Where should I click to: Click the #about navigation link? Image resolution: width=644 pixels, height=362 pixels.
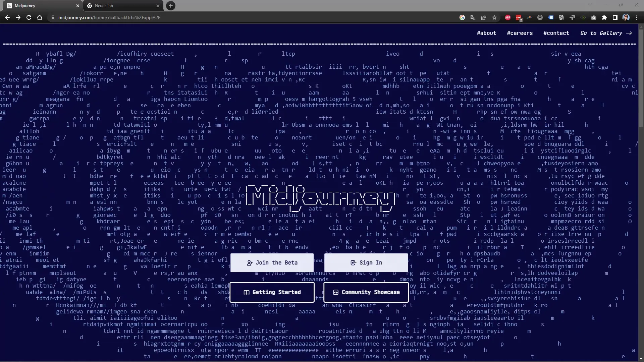pos(487,33)
